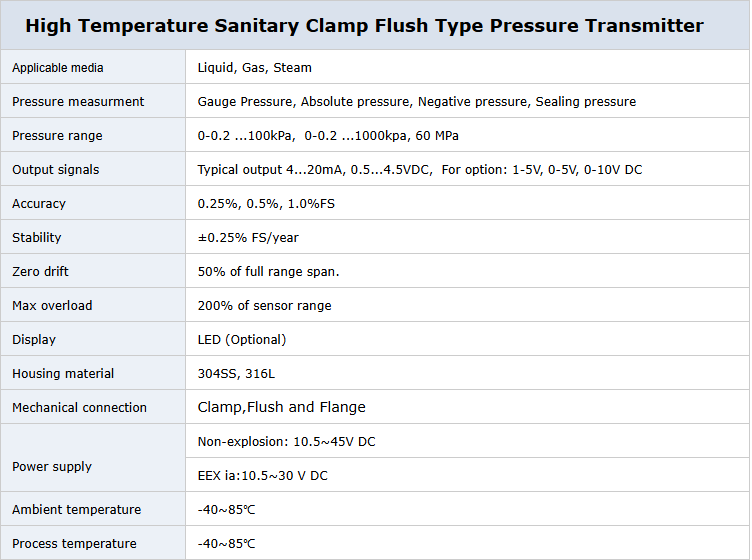
Task: Select the "Pressure measurment" label cell
Action: click(x=78, y=102)
